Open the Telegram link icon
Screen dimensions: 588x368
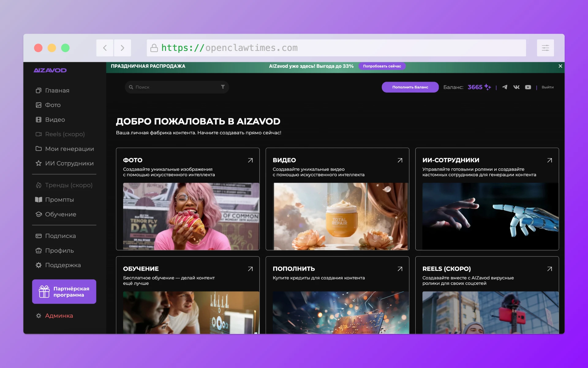[505, 87]
